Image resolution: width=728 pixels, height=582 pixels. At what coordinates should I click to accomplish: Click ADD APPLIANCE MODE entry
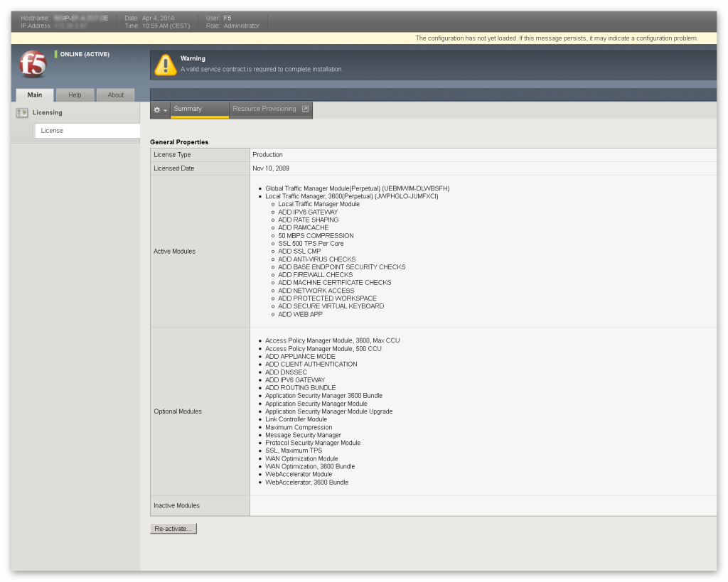(301, 357)
